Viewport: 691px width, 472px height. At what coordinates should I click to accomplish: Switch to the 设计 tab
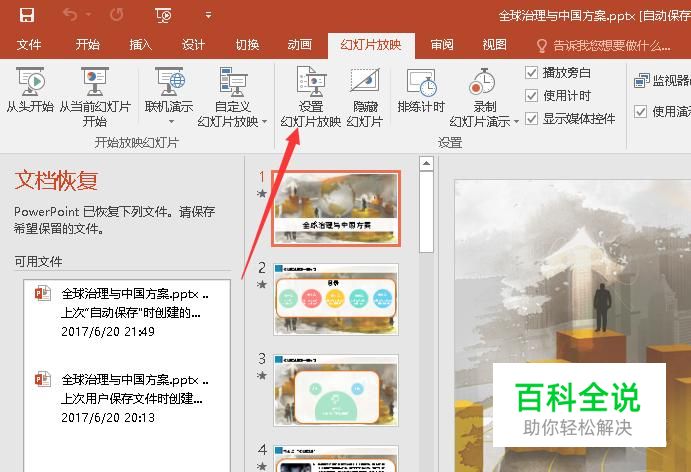click(x=193, y=45)
